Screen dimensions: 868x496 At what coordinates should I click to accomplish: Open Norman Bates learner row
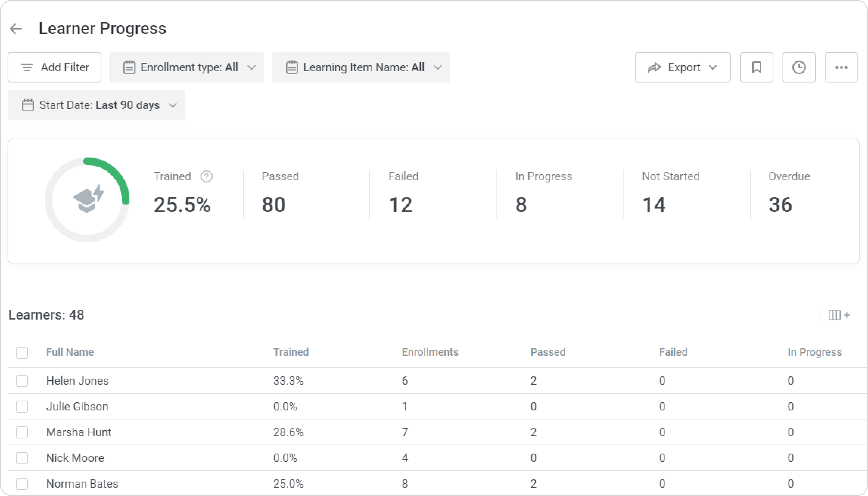[82, 484]
